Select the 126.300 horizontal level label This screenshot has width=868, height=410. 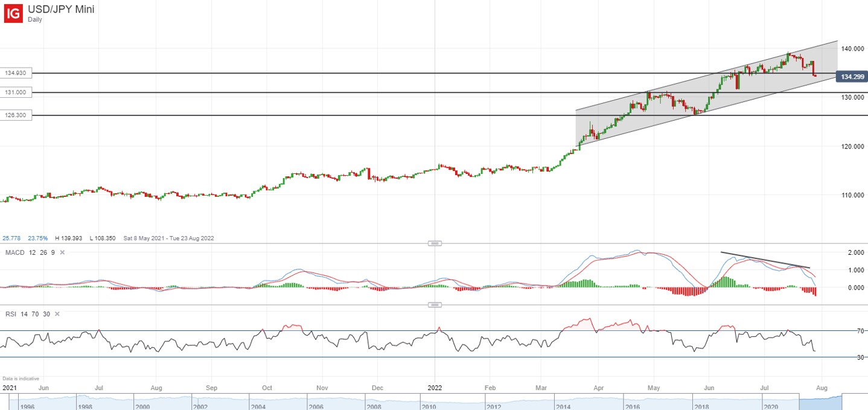[16, 115]
